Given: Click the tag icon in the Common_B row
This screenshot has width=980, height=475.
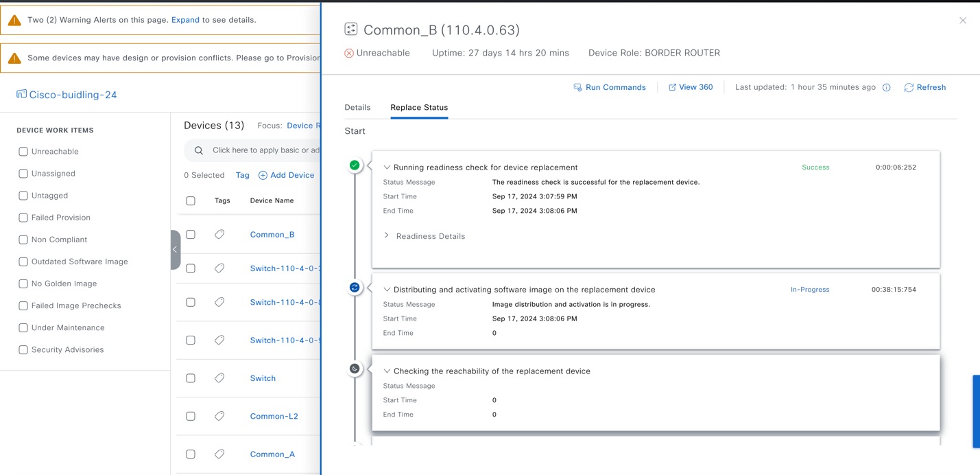Looking at the screenshot, I should click(219, 234).
